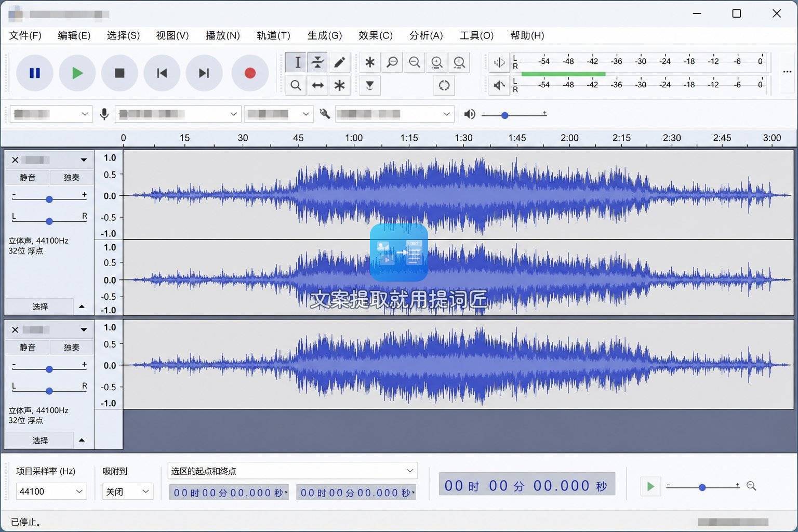The width and height of the screenshot is (798, 532).
Task: Select the Envelope tool
Action: [318, 62]
